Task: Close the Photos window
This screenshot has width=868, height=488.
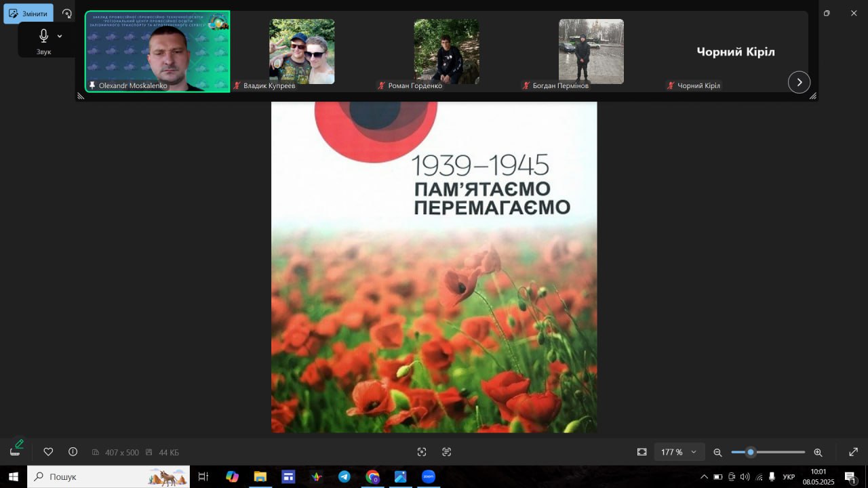Action: point(854,13)
